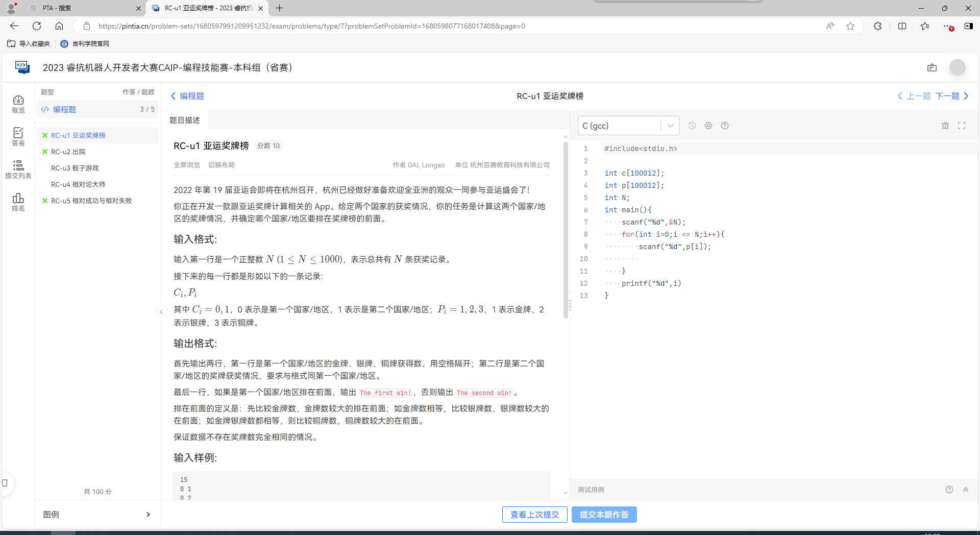This screenshot has height=535, width=980.
Task: Open the 排名 ranking icon
Action: [18, 202]
